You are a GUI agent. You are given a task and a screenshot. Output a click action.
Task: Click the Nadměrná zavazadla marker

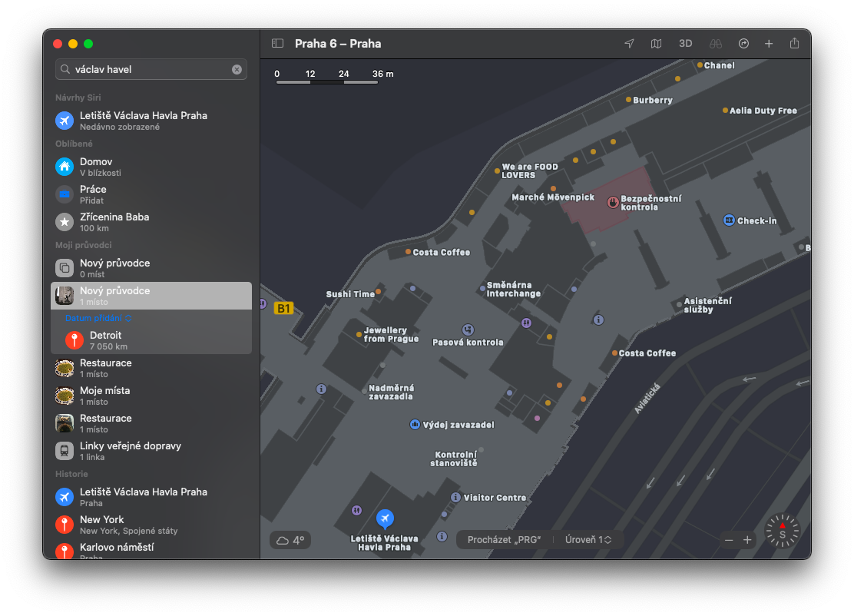[364, 391]
